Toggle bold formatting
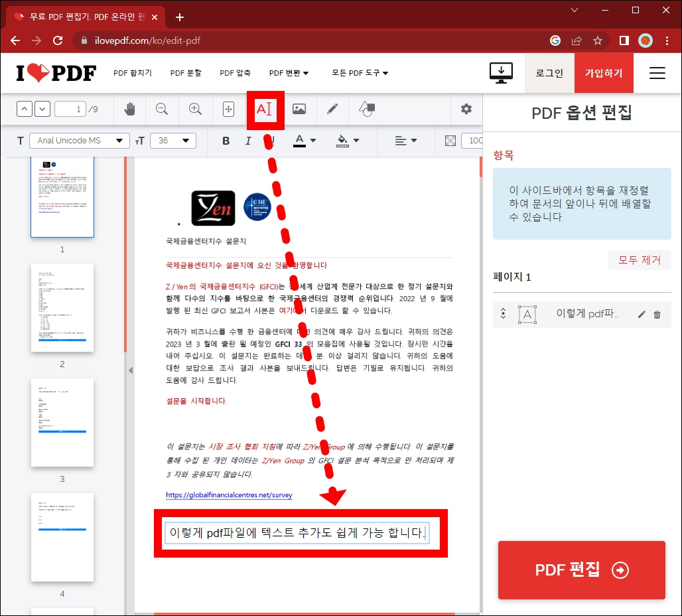The image size is (682, 616). tap(226, 141)
